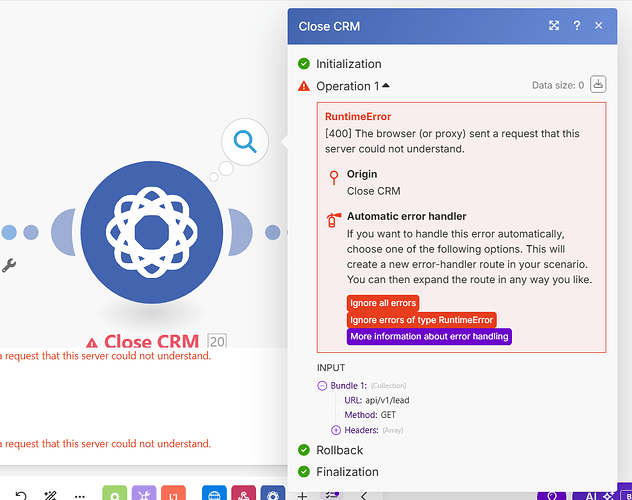632x500 pixels.
Task: Click Ignore all errors
Action: [x=383, y=303]
